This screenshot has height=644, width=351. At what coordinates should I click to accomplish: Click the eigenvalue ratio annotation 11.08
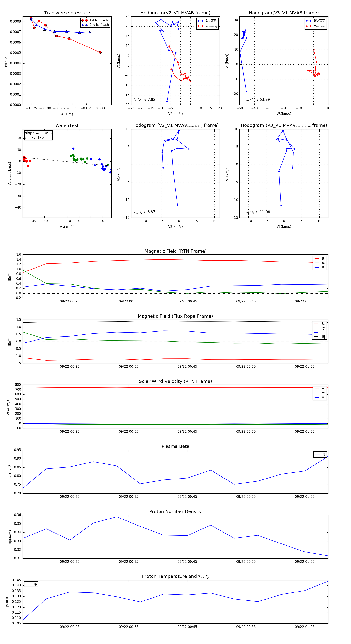click(258, 212)
